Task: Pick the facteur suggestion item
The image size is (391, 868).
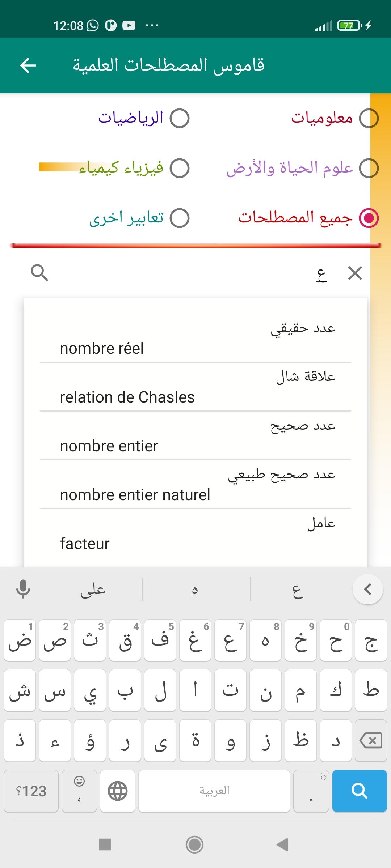Action: [x=195, y=533]
